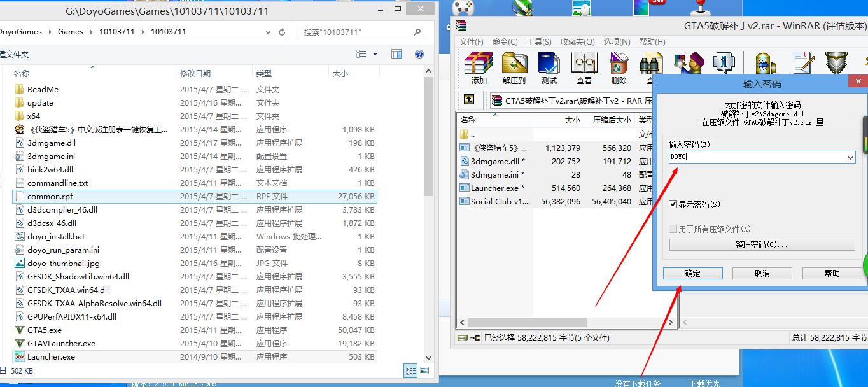The image size is (868, 387).
Task: Sort by 类型 column in Explorer
Action: coord(264,74)
